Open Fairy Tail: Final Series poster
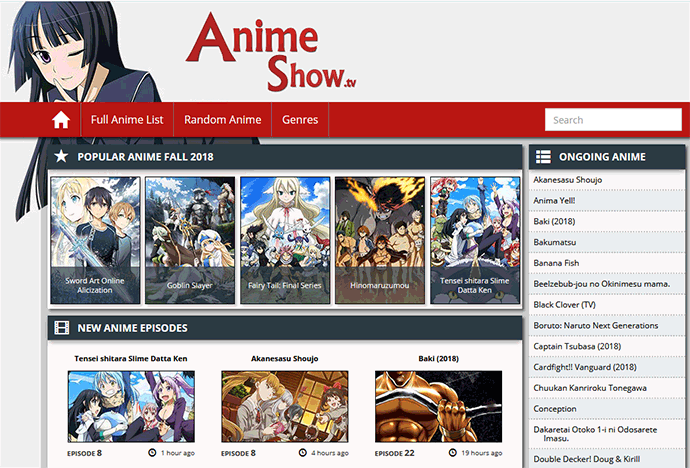This screenshot has width=690, height=468. 285,240
